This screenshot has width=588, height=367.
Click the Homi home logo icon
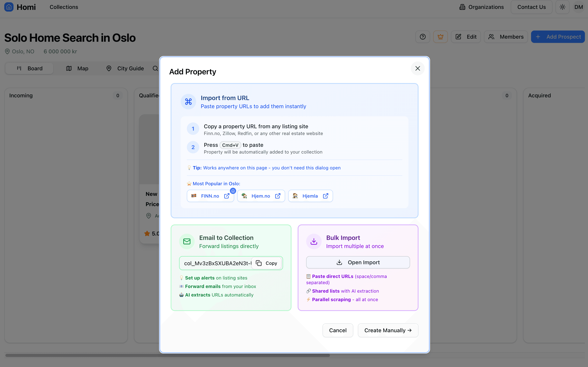coord(9,7)
